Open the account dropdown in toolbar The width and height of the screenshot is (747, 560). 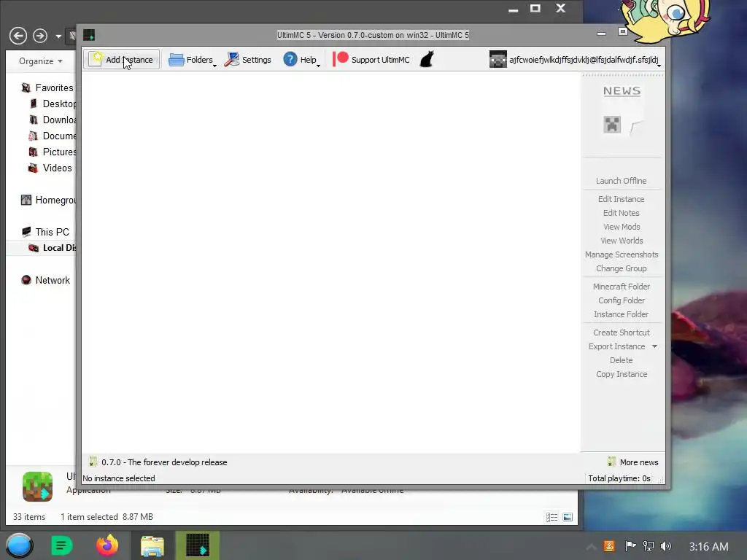576,60
